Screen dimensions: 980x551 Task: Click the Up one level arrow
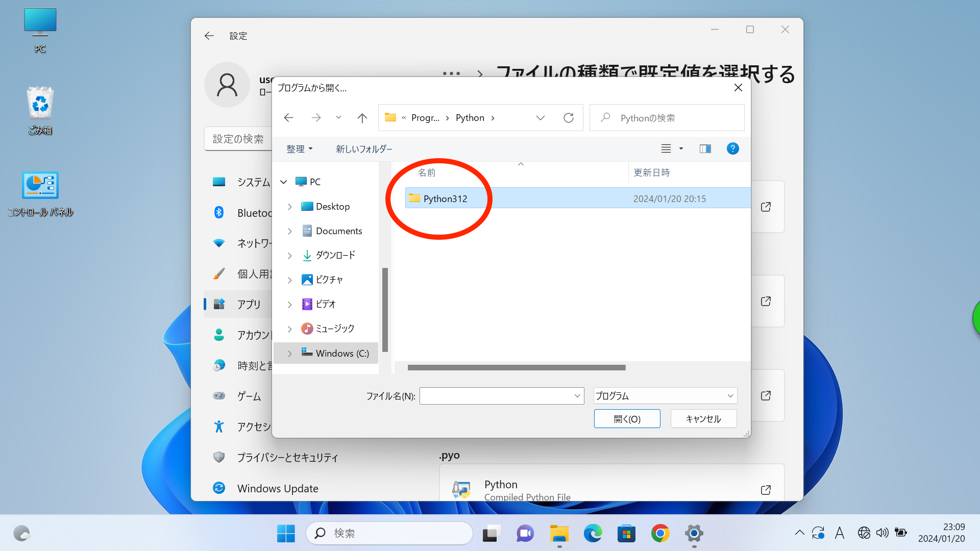(362, 118)
